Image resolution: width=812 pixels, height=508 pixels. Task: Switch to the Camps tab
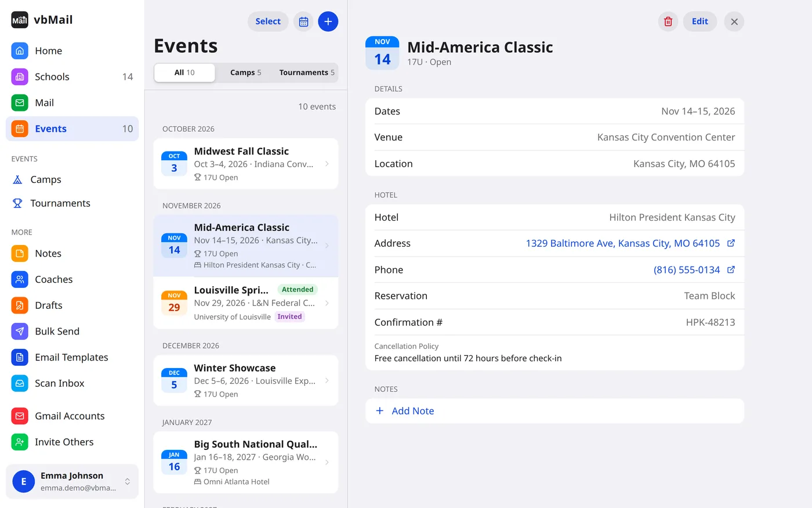pyautogui.click(x=246, y=73)
